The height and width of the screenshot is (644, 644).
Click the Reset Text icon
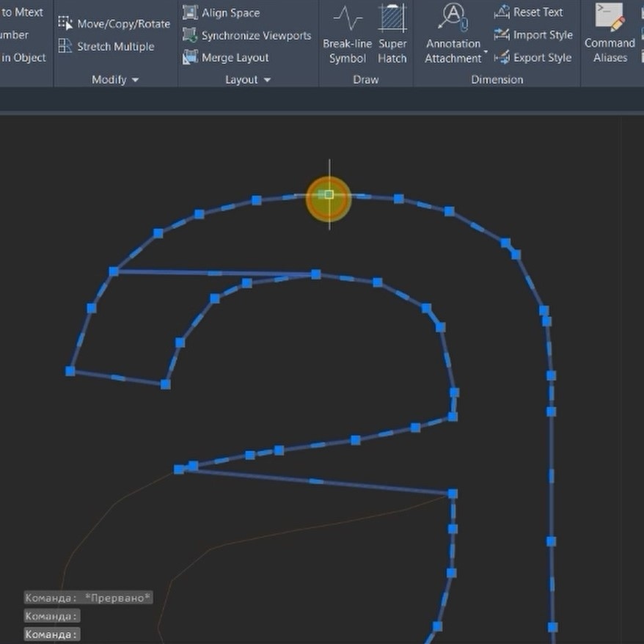[502, 12]
